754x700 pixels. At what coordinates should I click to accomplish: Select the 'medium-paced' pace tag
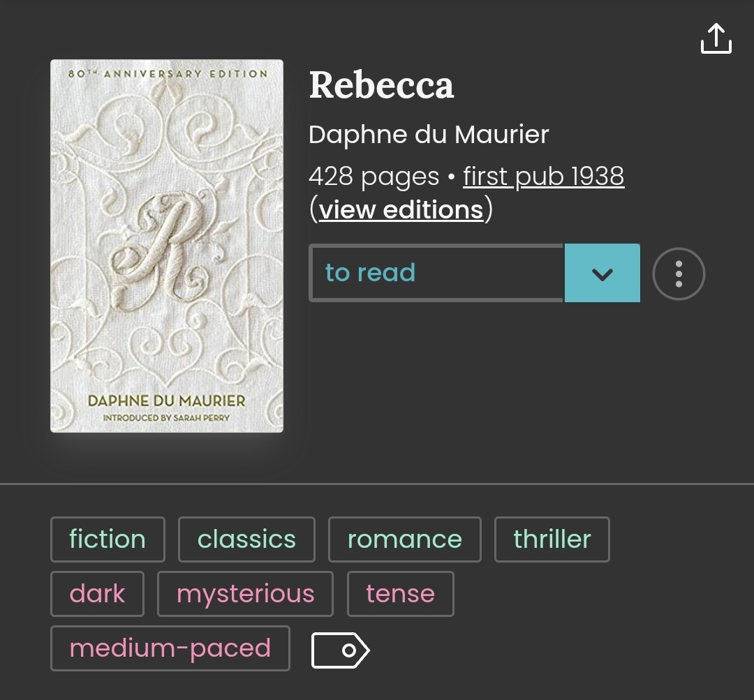(170, 648)
